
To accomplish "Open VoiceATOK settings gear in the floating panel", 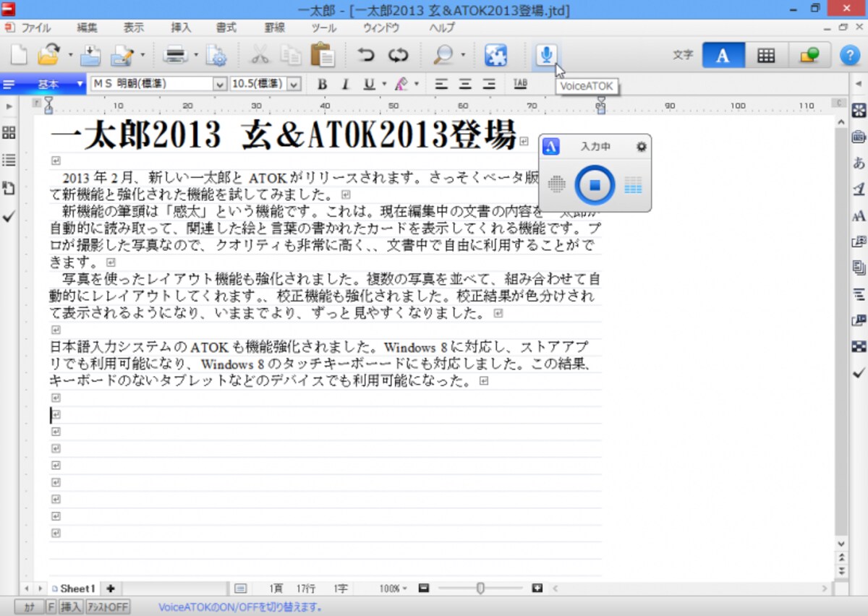I will click(x=641, y=147).
